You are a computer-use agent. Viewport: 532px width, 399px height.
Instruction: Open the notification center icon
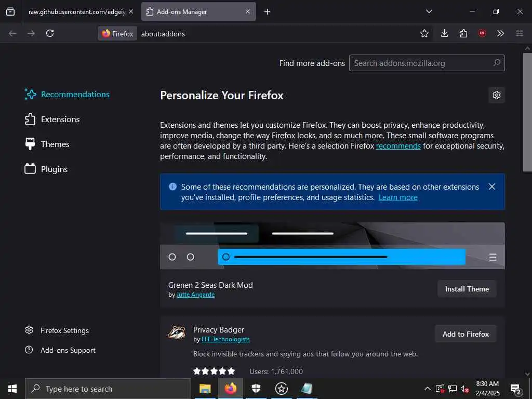coord(516,389)
